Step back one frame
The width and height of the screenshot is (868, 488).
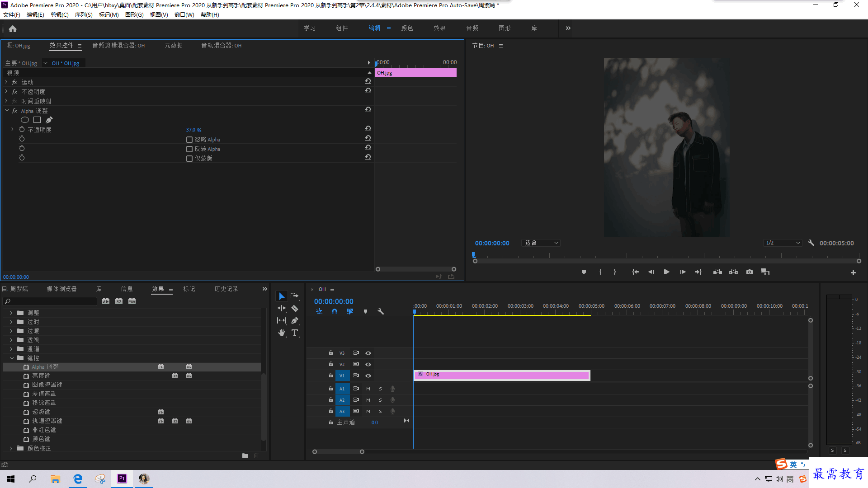(651, 272)
